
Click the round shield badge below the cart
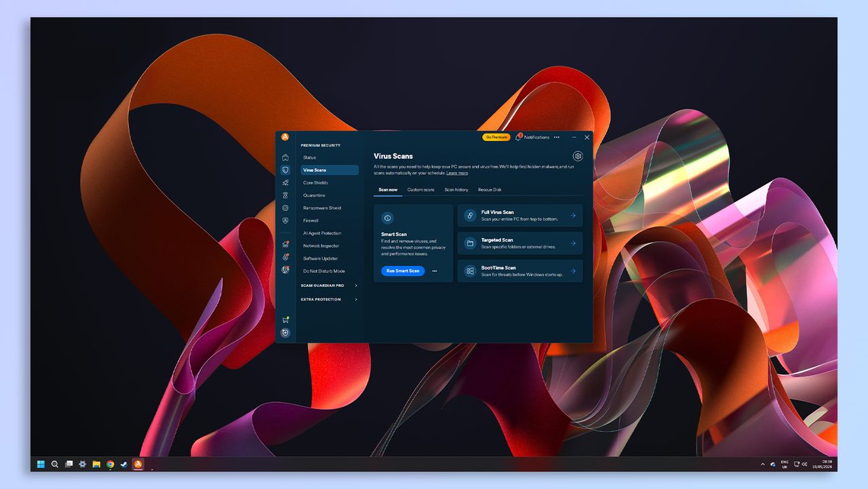[285, 333]
